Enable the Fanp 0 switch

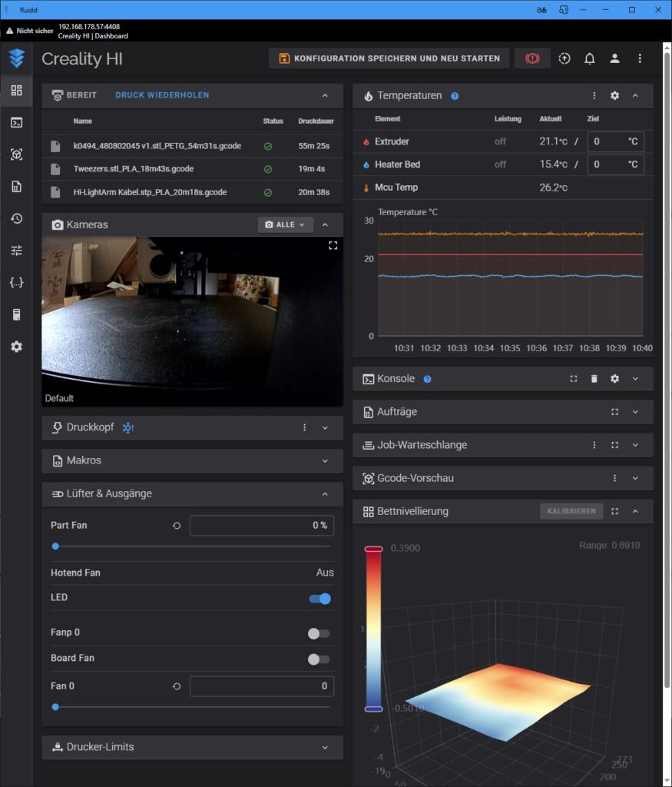coord(318,633)
